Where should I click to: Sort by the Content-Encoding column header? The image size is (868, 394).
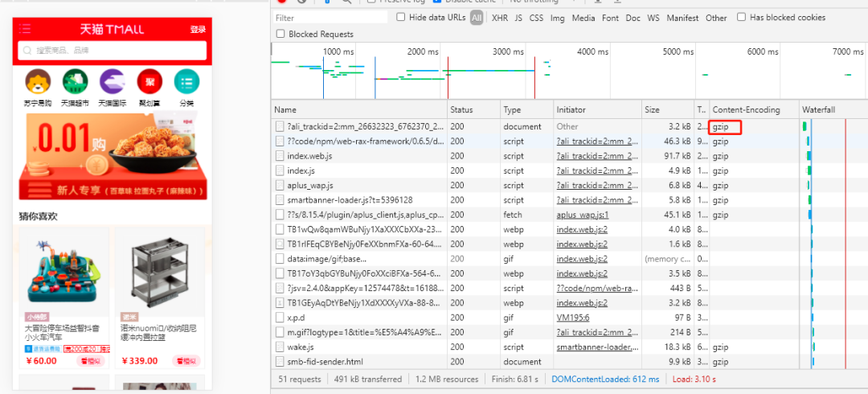(x=746, y=109)
